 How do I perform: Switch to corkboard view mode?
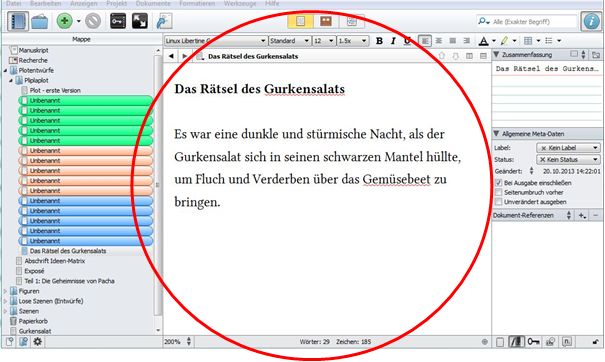coord(326,21)
